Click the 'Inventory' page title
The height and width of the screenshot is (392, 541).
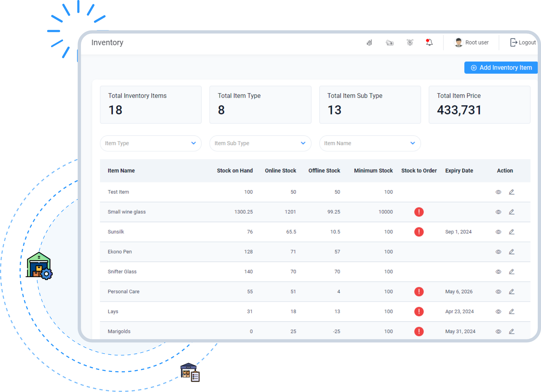(x=107, y=43)
